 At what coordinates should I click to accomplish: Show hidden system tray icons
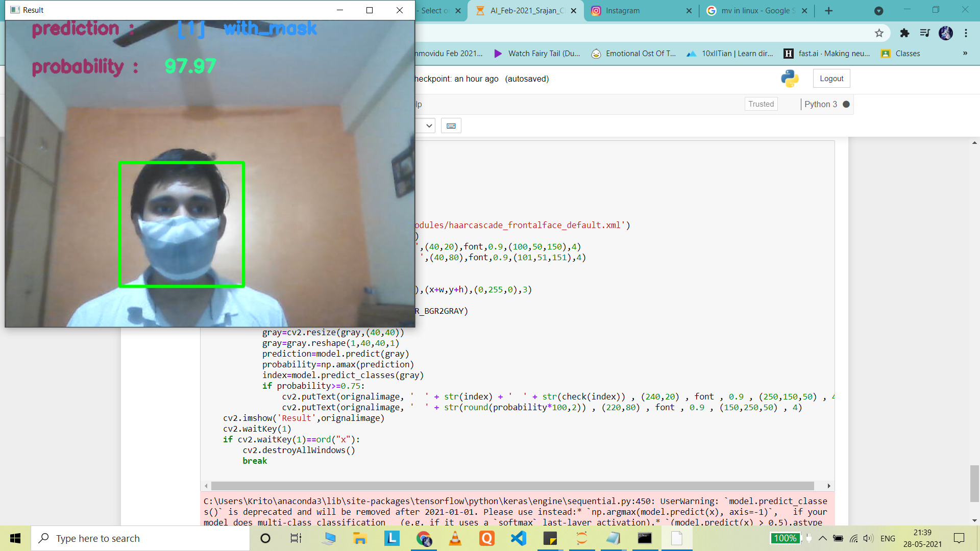823,538
